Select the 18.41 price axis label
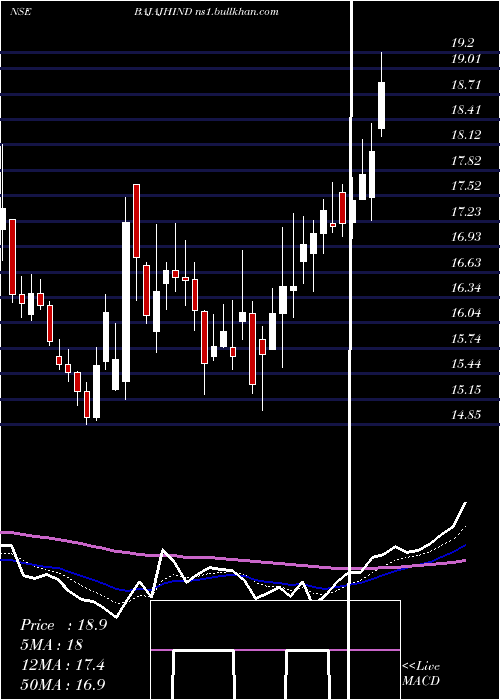The image size is (500, 700). click(466, 110)
